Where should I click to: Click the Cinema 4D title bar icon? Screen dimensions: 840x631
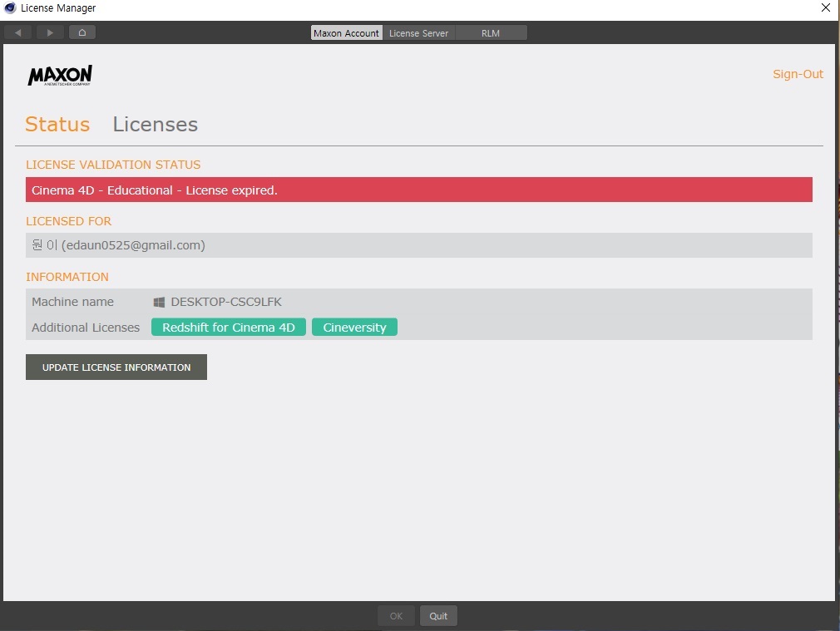click(x=10, y=8)
